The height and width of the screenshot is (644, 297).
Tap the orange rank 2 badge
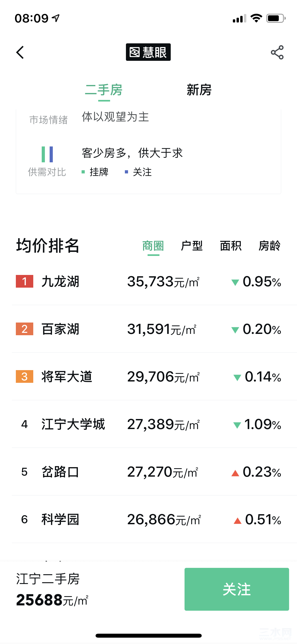click(x=25, y=329)
